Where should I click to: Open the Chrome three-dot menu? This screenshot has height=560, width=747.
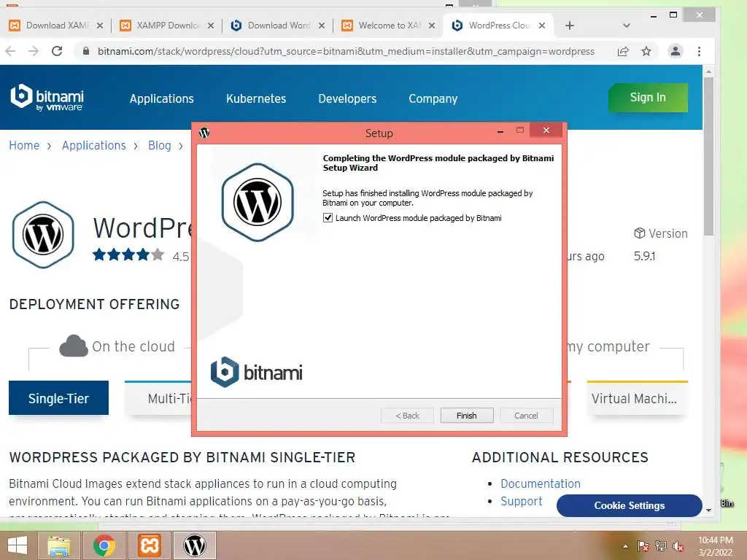point(699,52)
